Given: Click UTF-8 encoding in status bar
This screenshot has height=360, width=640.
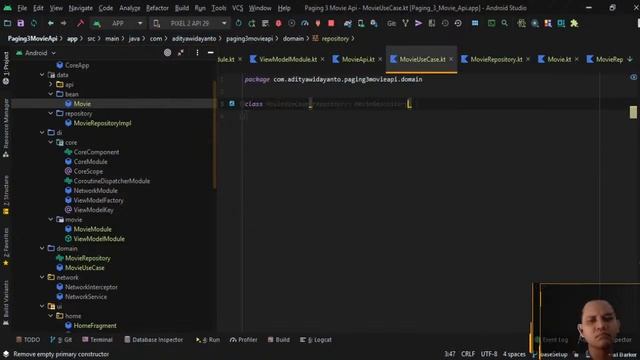Looking at the screenshot, I should point(489,354).
